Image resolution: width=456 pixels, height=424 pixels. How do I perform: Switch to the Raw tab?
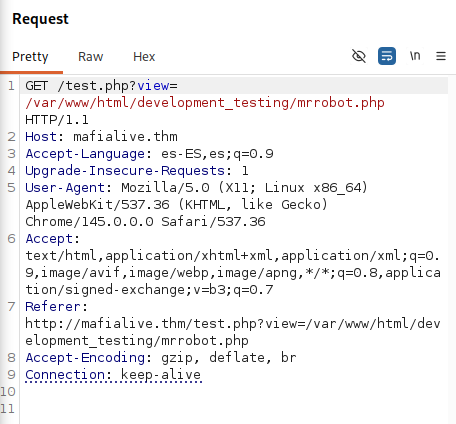click(x=91, y=57)
